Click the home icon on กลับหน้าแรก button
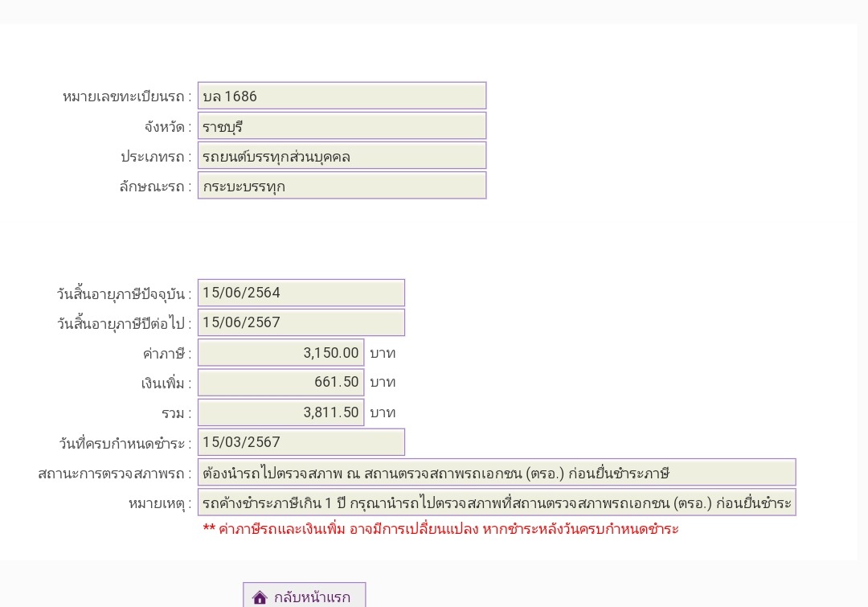Screen dimensions: 868x607 260,597
